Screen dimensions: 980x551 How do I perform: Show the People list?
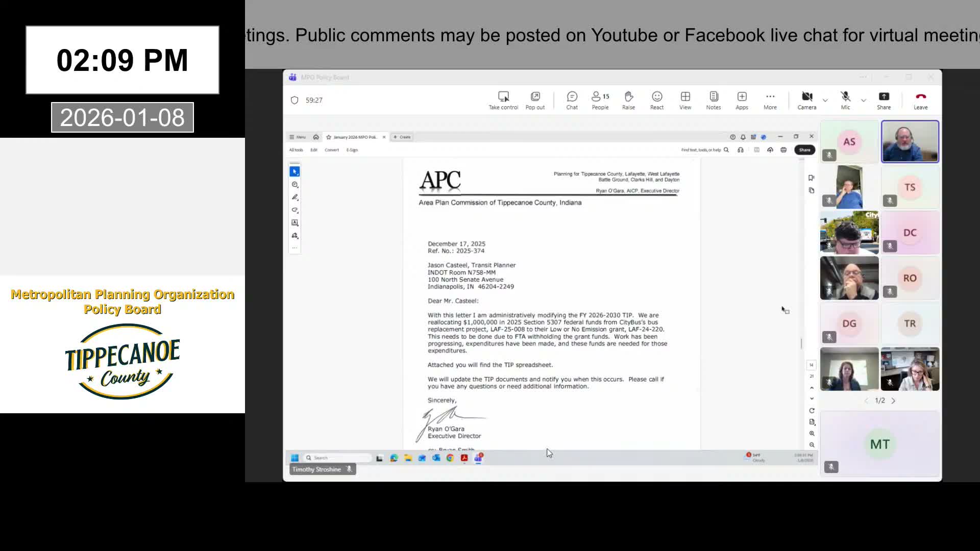point(600,97)
